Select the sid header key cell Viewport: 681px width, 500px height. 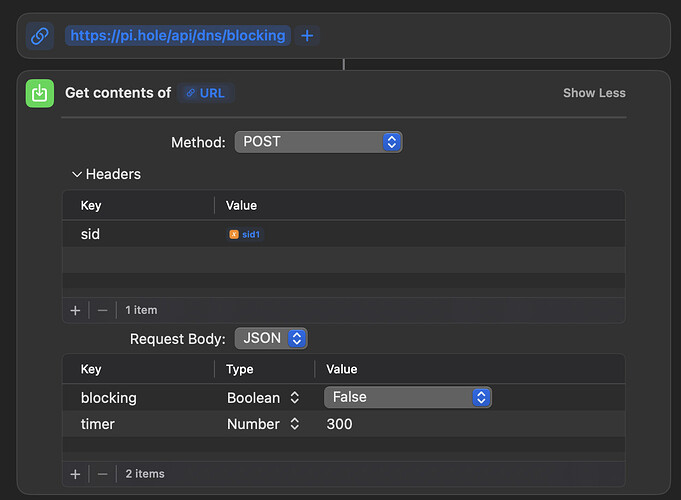click(91, 234)
